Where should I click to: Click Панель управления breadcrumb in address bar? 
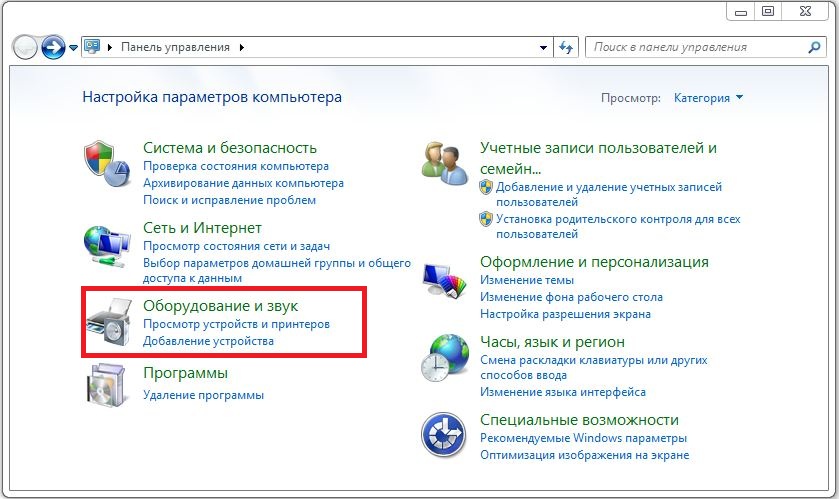click(175, 47)
